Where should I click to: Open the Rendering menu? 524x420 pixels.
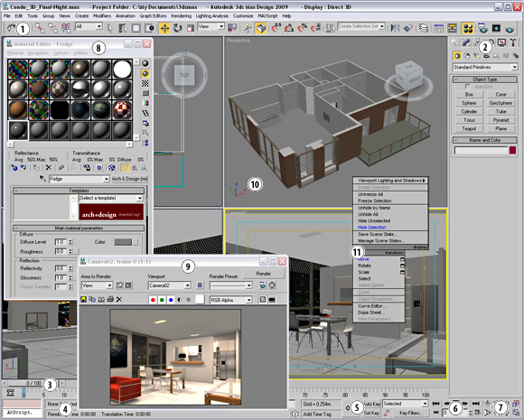click(x=181, y=15)
